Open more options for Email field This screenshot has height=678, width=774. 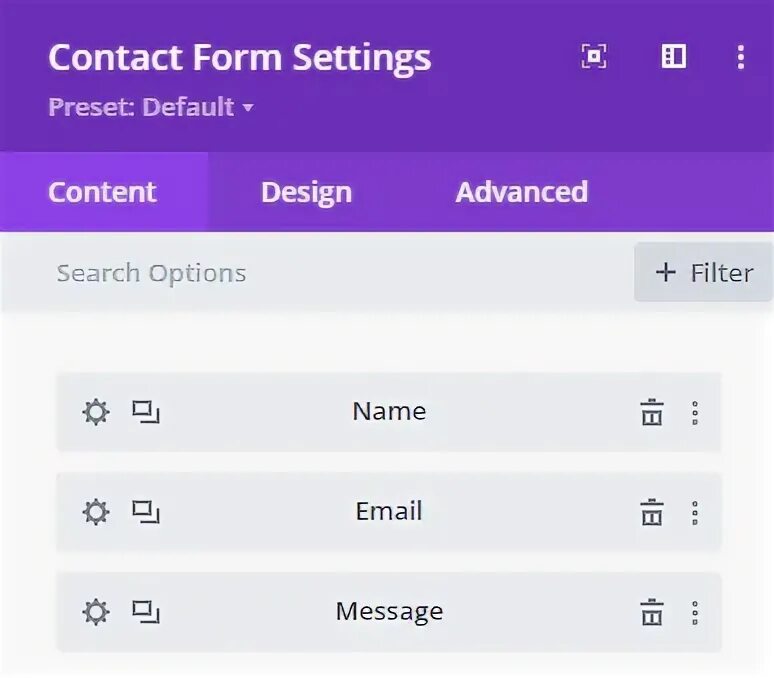coord(695,512)
